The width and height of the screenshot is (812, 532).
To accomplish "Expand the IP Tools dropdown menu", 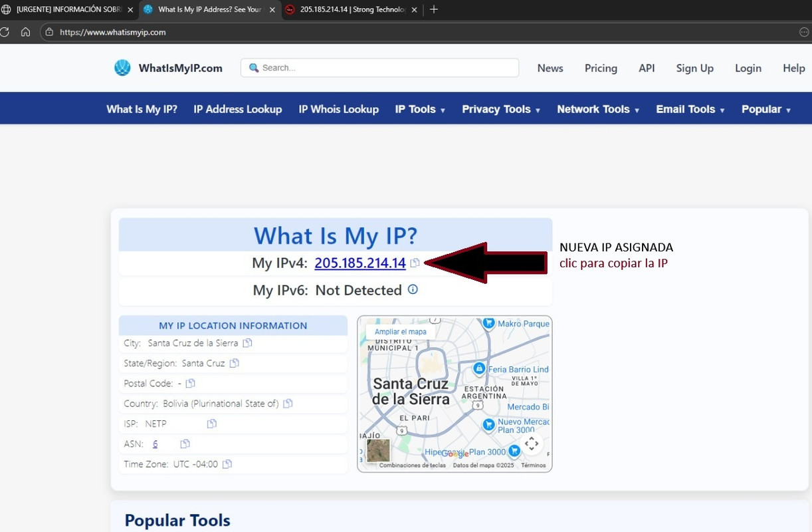I will tap(420, 109).
